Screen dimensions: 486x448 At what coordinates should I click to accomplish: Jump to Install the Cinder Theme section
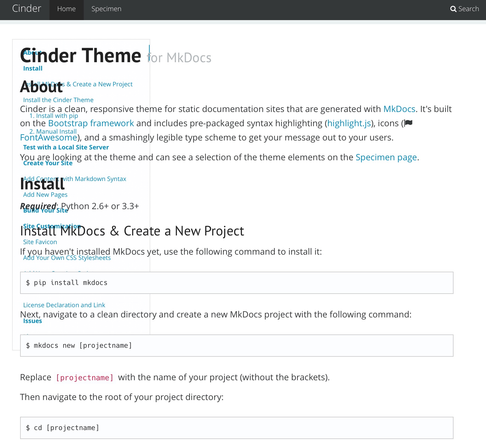click(x=58, y=100)
